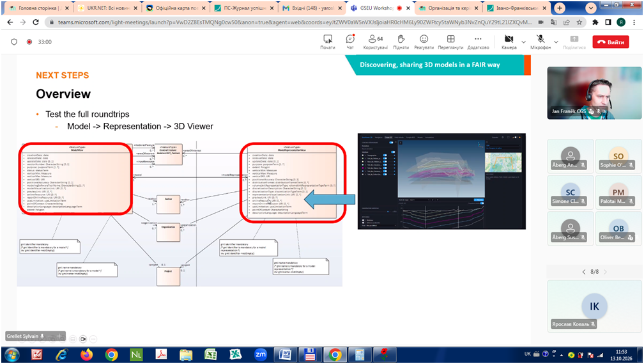This screenshot has width=644, height=364.
Task: Go forward in browser history
Action: pyautogui.click(x=23, y=22)
